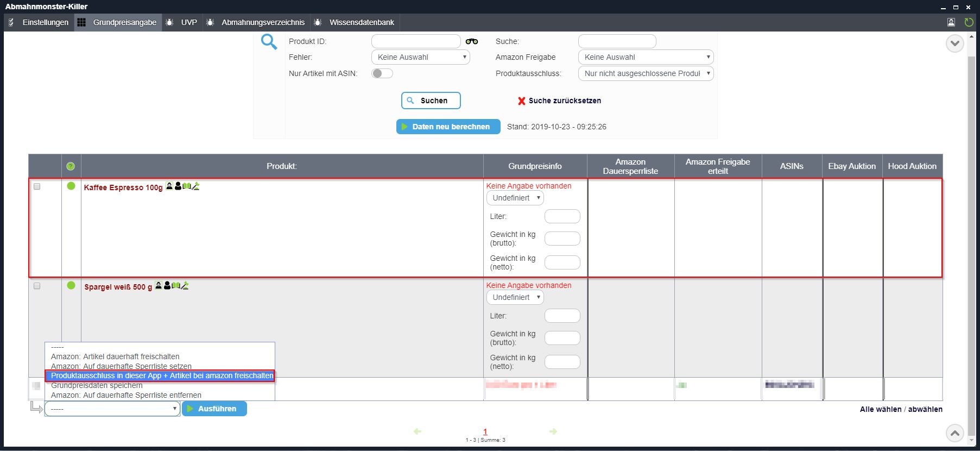Click the green refresh icon in top bar
The height and width of the screenshot is (451, 980).
click(x=969, y=22)
